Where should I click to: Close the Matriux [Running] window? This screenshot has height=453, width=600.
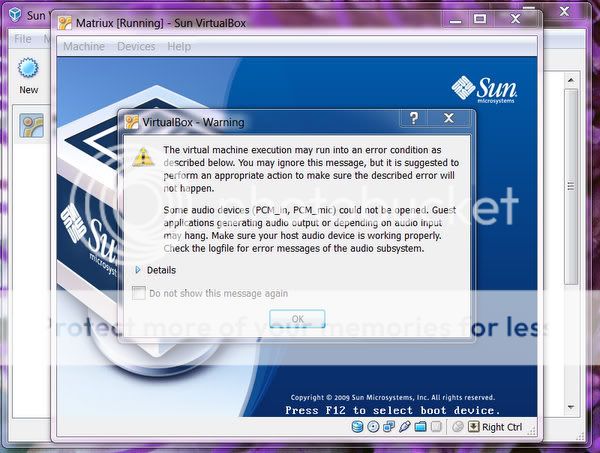pyautogui.click(x=515, y=19)
